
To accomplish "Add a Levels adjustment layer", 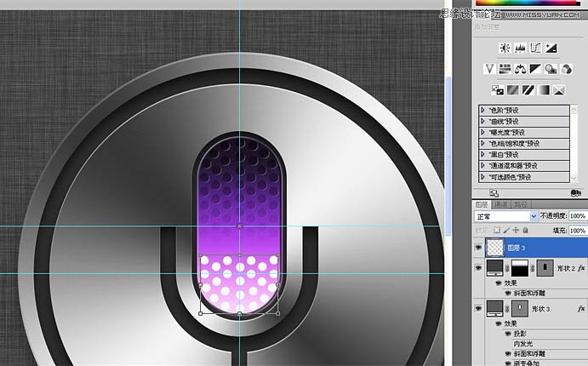I will (x=520, y=48).
